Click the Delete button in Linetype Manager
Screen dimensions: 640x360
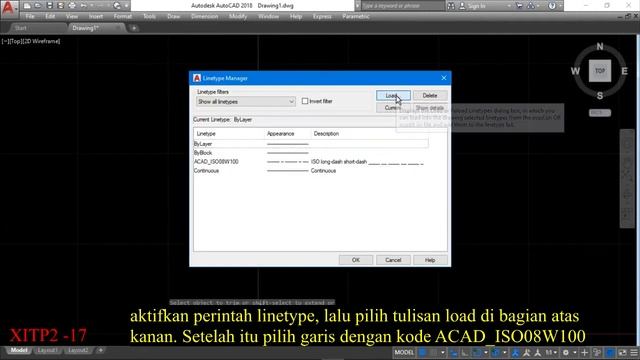pyautogui.click(x=430, y=96)
